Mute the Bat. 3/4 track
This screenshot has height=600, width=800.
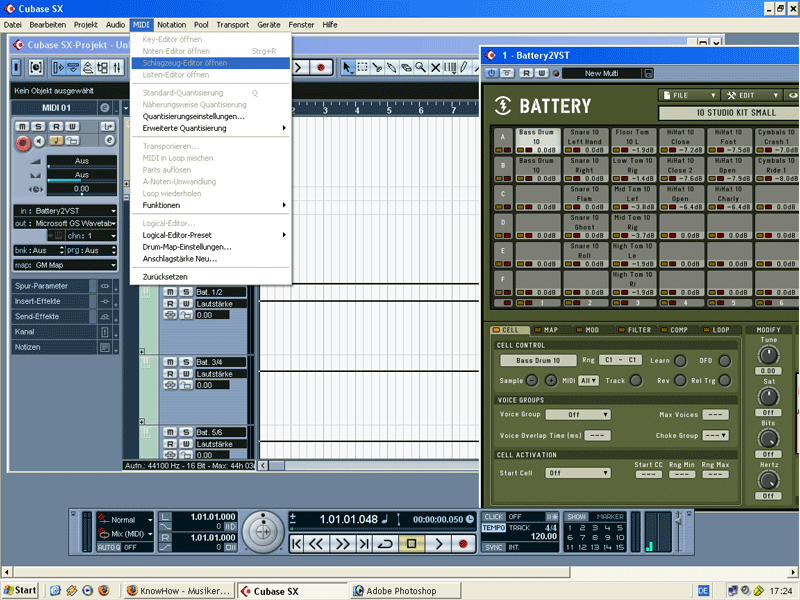click(x=170, y=362)
